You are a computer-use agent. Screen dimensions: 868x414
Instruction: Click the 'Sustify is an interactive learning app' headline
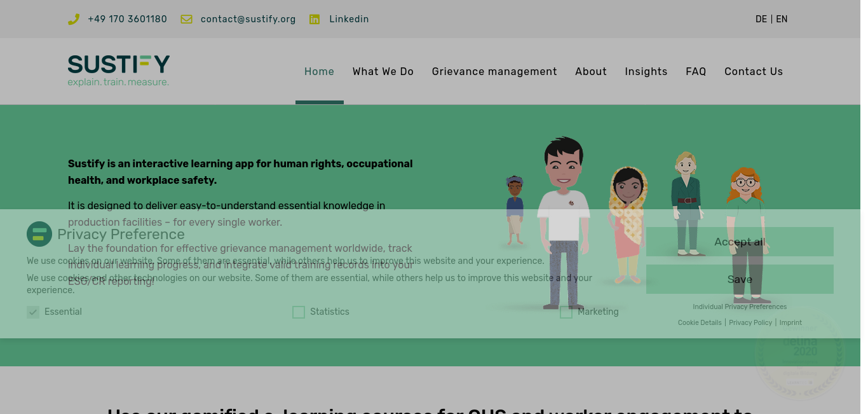[240, 172]
